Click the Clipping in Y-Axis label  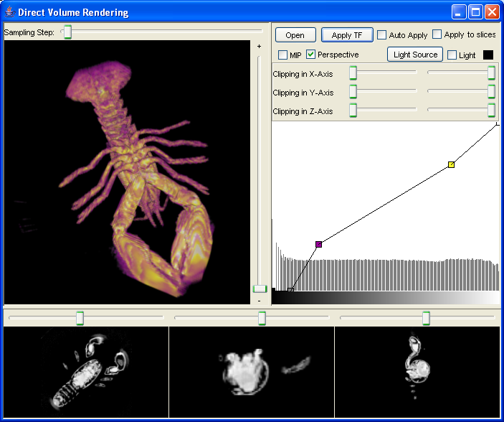[x=303, y=93]
